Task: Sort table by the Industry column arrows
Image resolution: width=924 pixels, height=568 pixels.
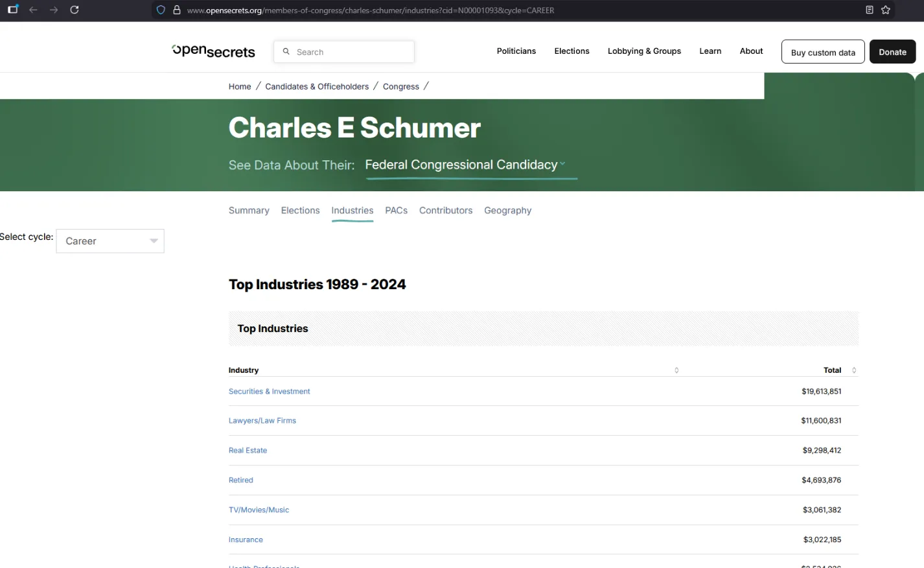Action: 676,370
